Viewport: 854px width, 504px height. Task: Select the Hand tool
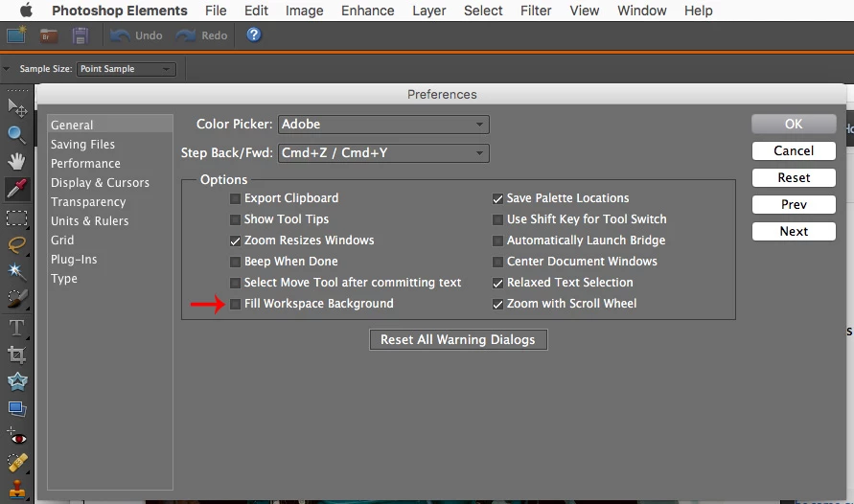click(x=16, y=161)
